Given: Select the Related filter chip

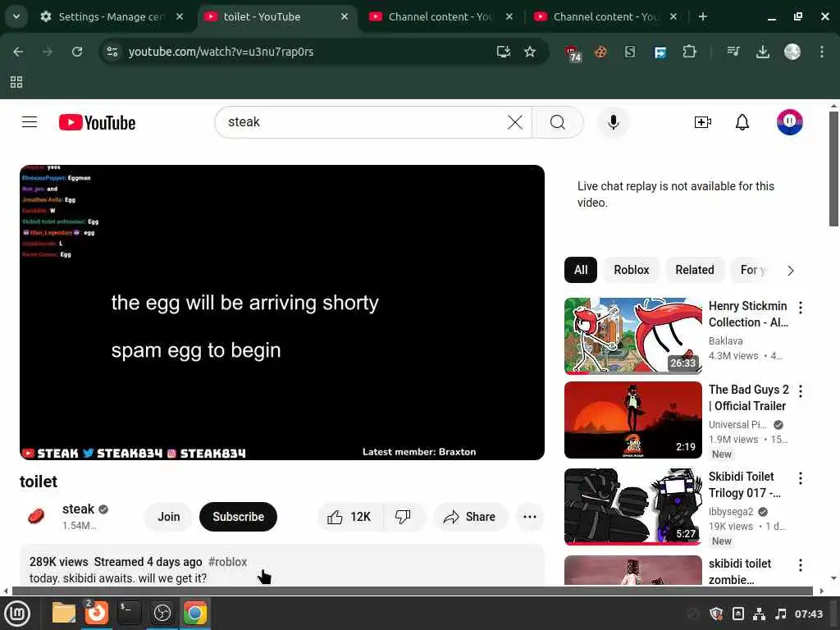Looking at the screenshot, I should (x=694, y=270).
